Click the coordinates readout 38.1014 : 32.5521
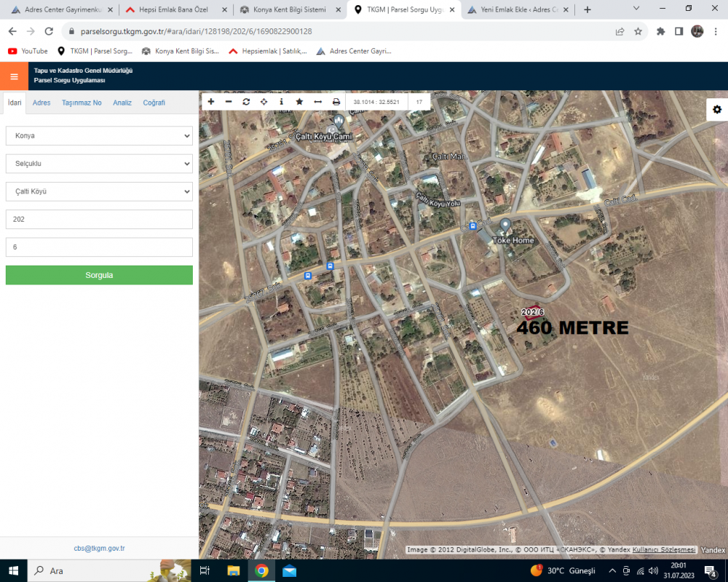This screenshot has width=728, height=582. [376, 102]
